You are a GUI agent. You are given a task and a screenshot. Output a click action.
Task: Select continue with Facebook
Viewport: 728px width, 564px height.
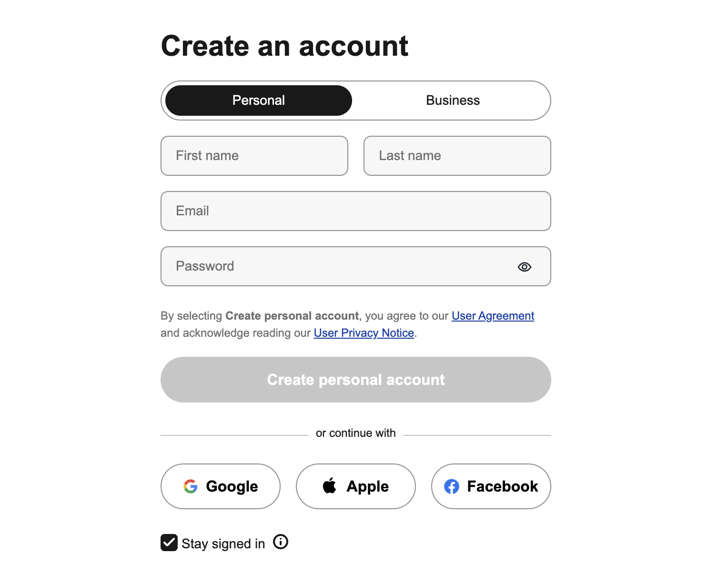(x=491, y=486)
